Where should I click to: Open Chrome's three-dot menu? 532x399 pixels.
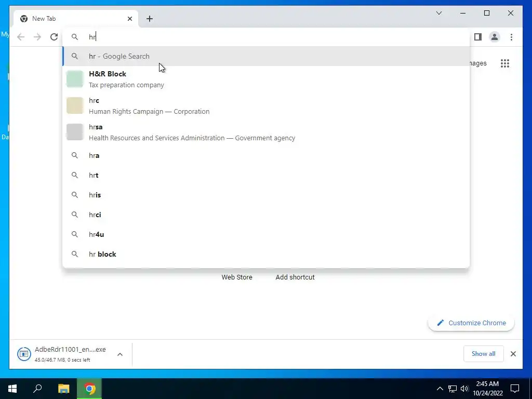point(511,37)
